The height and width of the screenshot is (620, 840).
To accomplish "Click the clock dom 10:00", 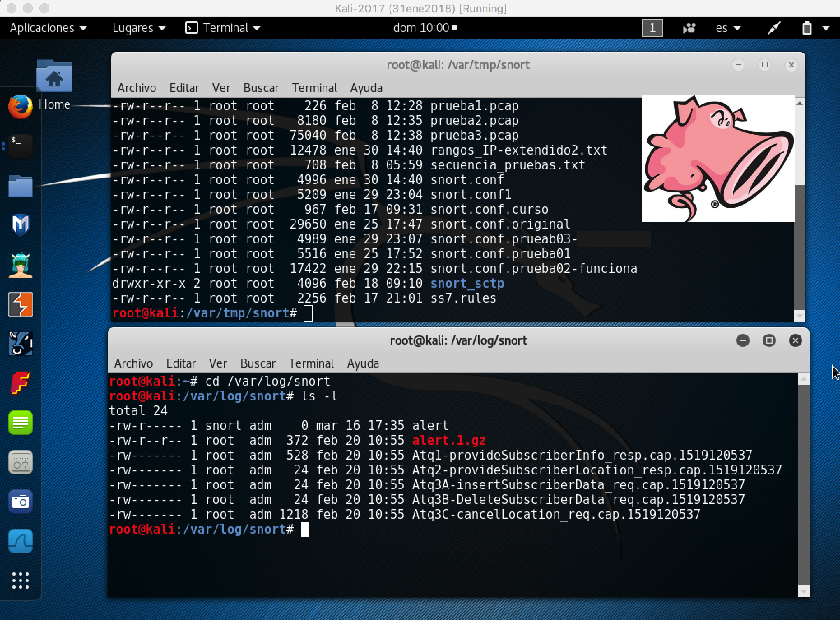I will point(425,28).
